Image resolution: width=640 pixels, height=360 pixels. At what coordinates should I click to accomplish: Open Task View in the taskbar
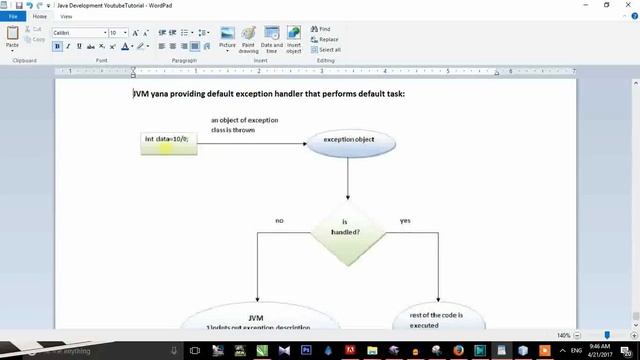point(195,350)
